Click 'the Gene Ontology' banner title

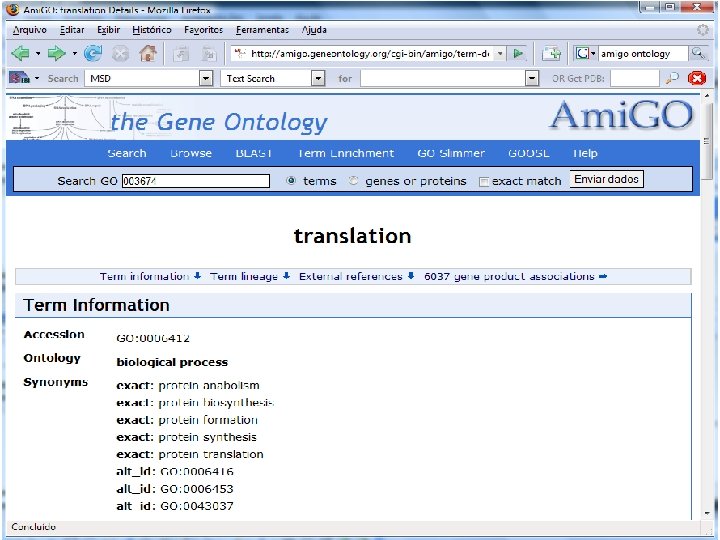click(219, 122)
